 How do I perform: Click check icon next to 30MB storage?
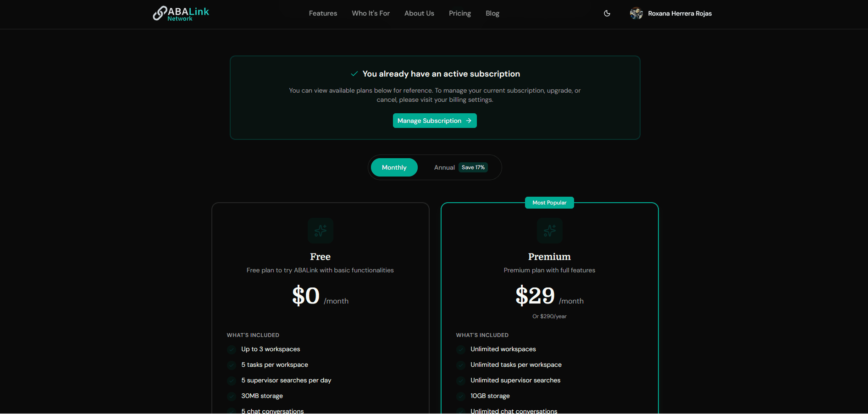[231, 396]
